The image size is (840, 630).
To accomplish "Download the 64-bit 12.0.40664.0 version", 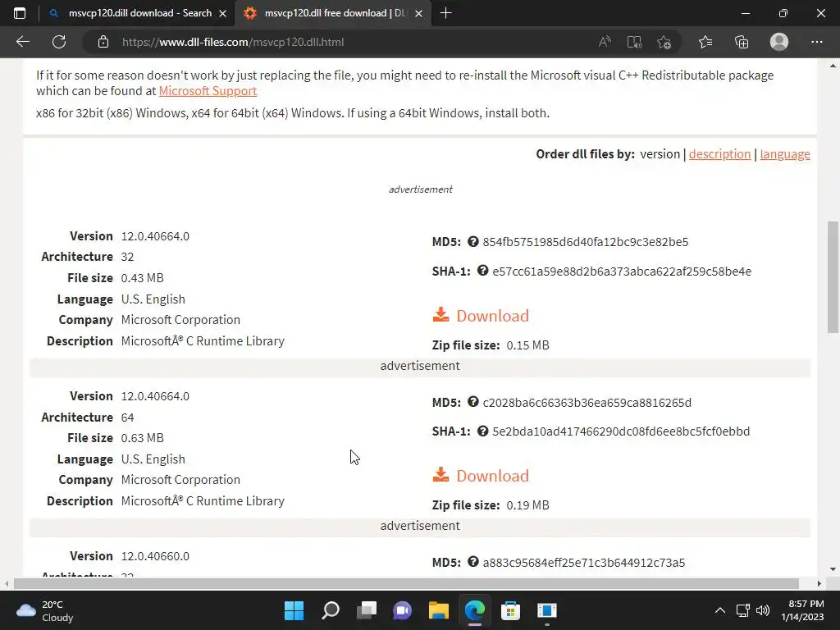I will pyautogui.click(x=481, y=476).
